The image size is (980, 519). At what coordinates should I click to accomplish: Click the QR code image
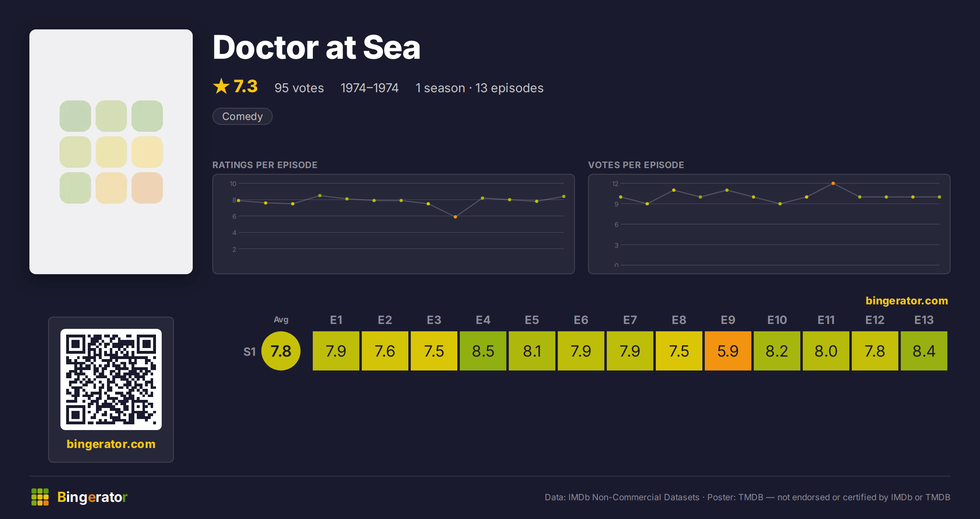(x=111, y=379)
